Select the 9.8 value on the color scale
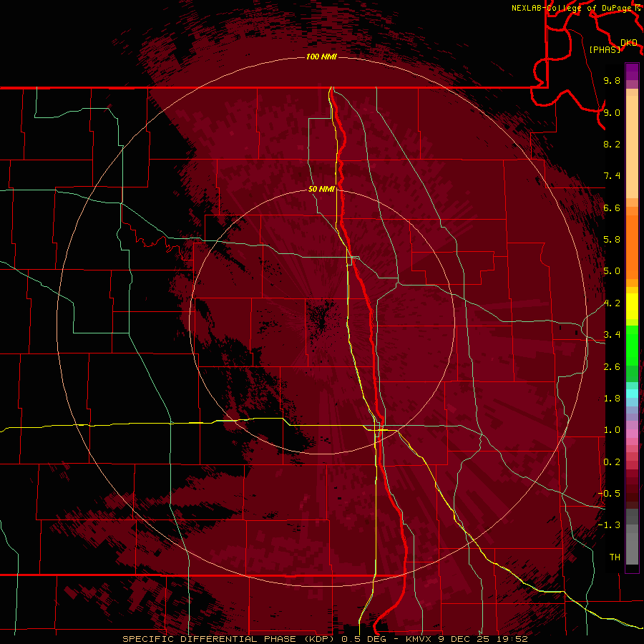The height and width of the screenshot is (644, 644). pos(612,80)
